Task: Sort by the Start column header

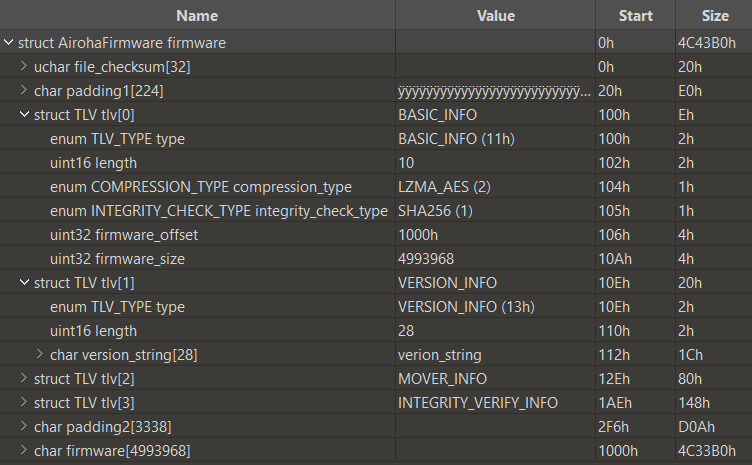Action: (635, 16)
